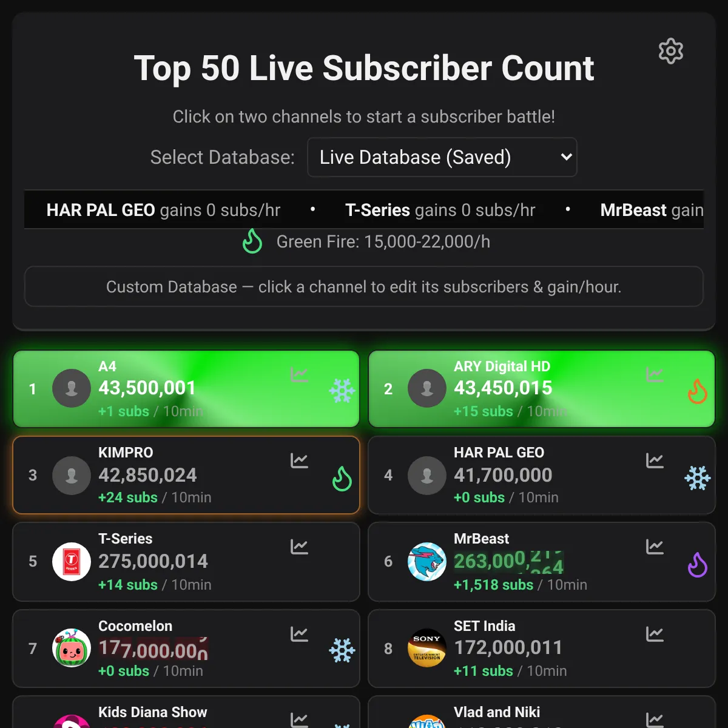Open HAR PAL GEO graph icon

tap(655, 460)
